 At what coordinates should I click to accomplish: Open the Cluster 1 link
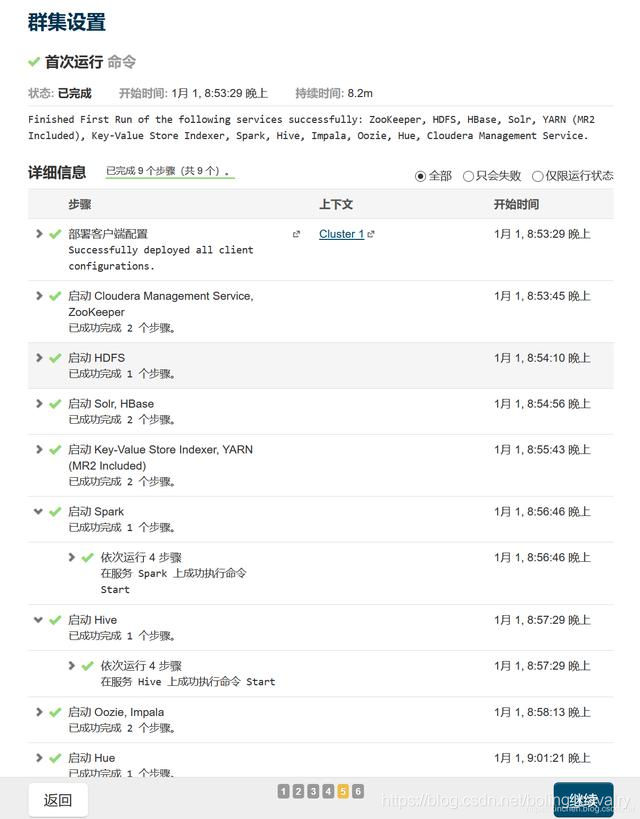pyautogui.click(x=342, y=234)
